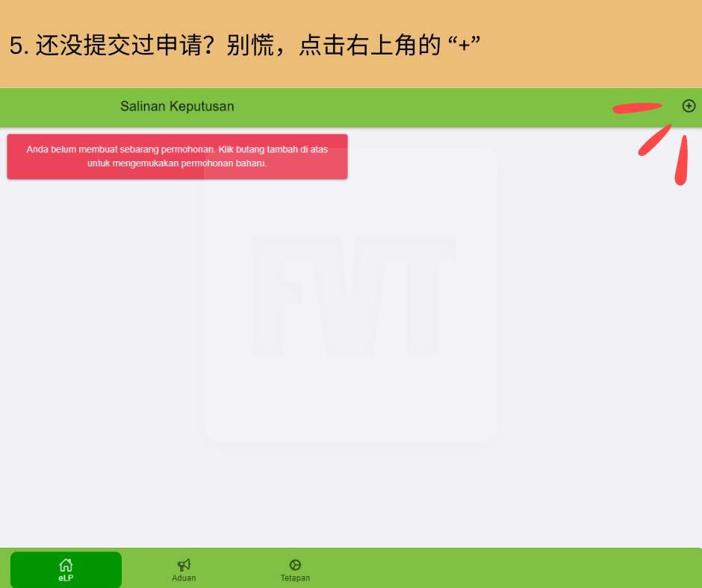Viewport: 702px width, 588px height.
Task: Click the diagonal red annotation stroke
Action: (x=654, y=141)
